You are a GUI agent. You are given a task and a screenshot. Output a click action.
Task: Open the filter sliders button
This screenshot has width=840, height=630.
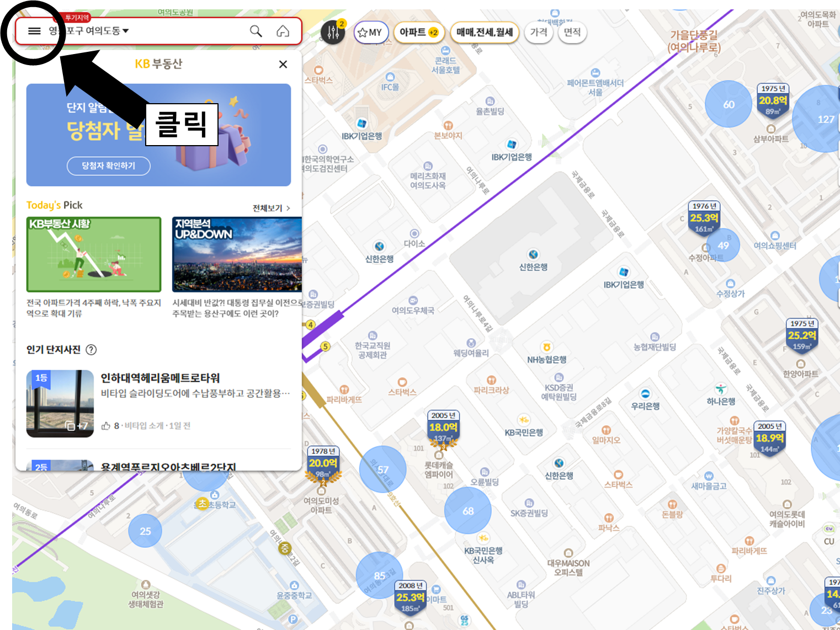click(333, 32)
